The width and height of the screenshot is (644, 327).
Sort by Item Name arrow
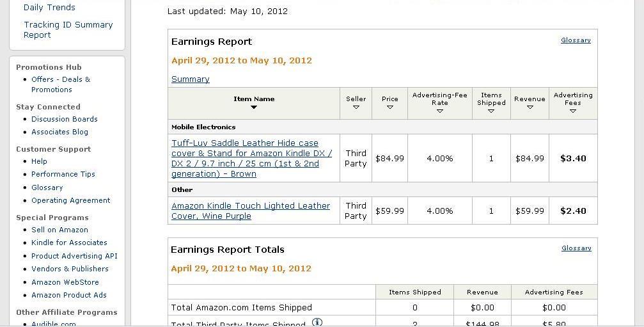coord(254,108)
